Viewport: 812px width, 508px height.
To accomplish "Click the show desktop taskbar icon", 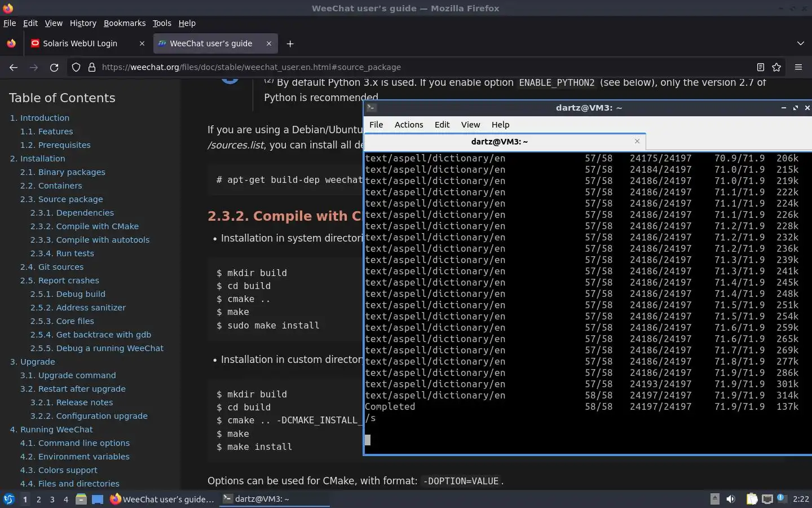I will pyautogui.click(x=98, y=499).
